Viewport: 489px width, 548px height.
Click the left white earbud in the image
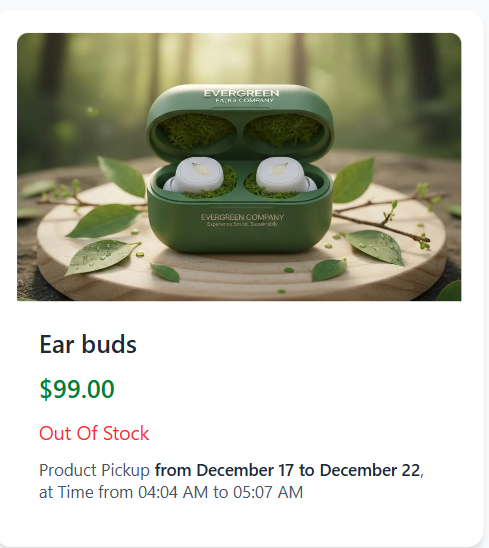[x=196, y=175]
